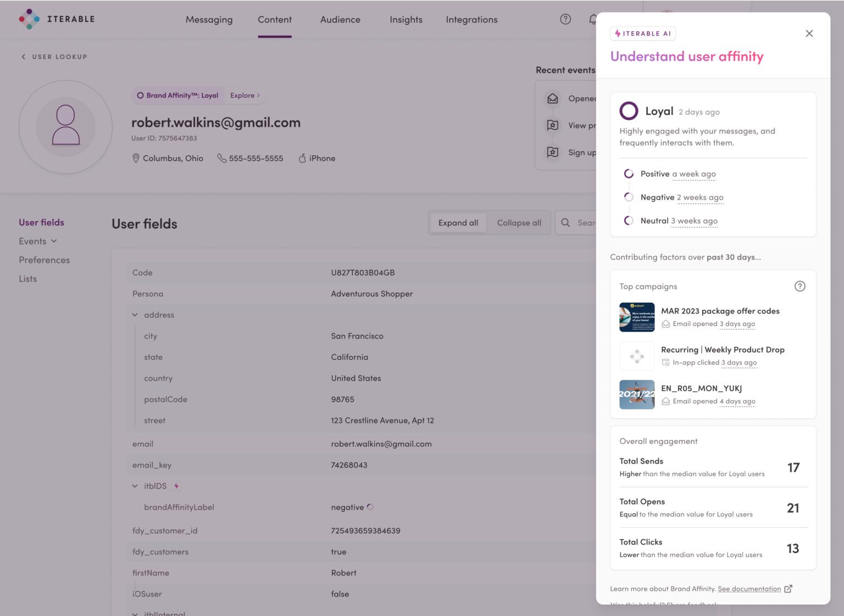Open the EN_R05_MON_YUKJ campaign thumbnail

(637, 395)
